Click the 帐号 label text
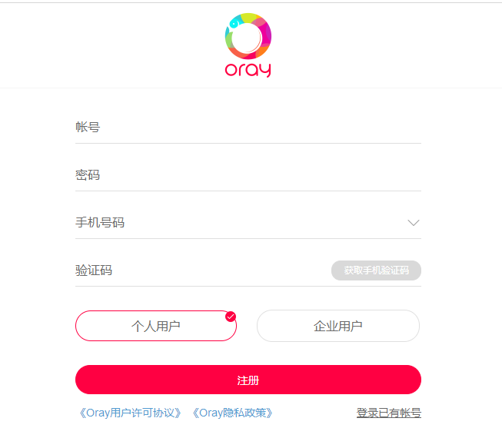Image resolution: width=502 pixels, height=448 pixels. [x=88, y=128]
